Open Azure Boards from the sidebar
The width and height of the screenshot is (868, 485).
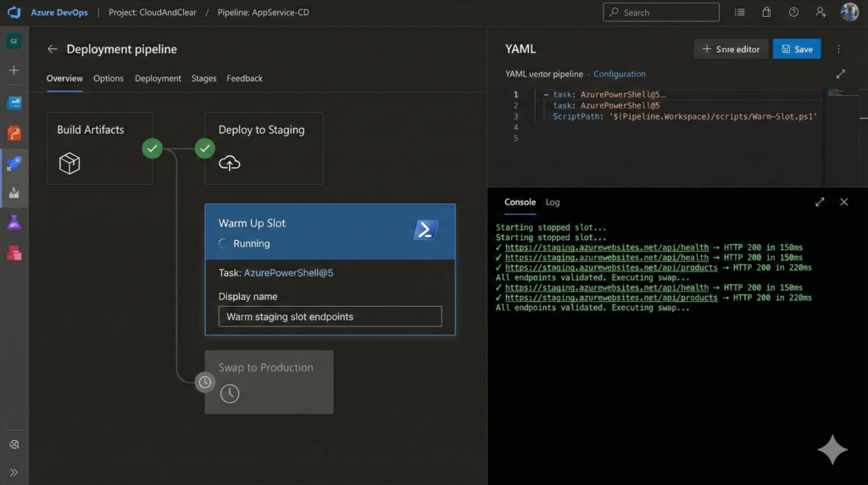[x=14, y=103]
